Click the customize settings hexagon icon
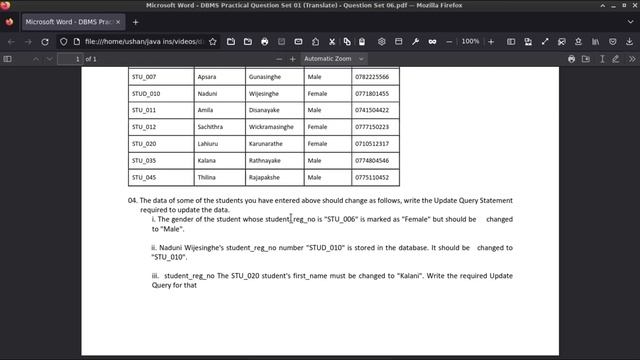640x360 pixels. pos(382,42)
